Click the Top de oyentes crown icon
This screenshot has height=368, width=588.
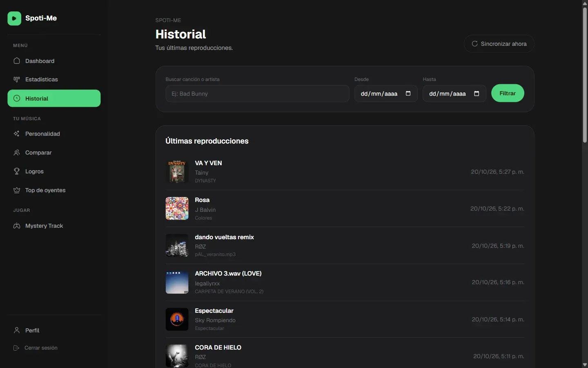pyautogui.click(x=17, y=190)
